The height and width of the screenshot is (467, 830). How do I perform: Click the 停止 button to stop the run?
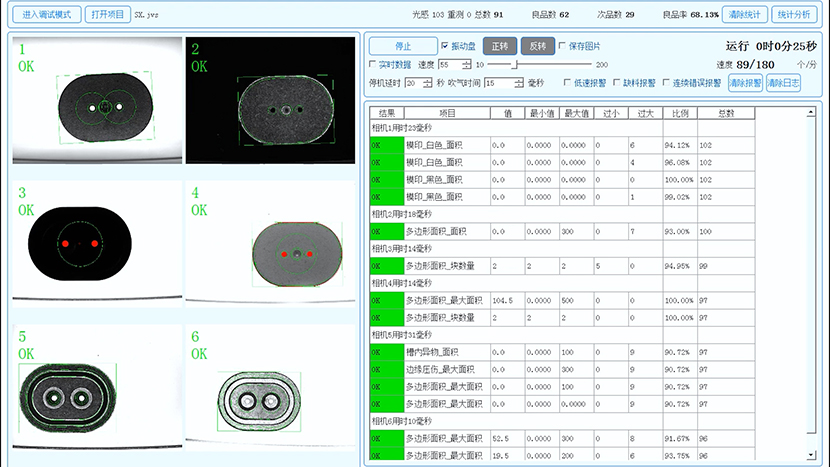pos(402,46)
